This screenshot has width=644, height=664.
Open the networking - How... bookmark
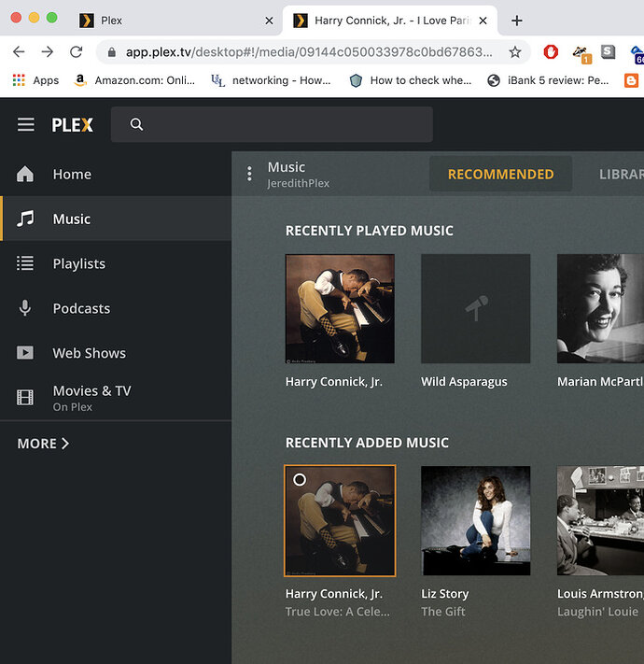pos(271,80)
